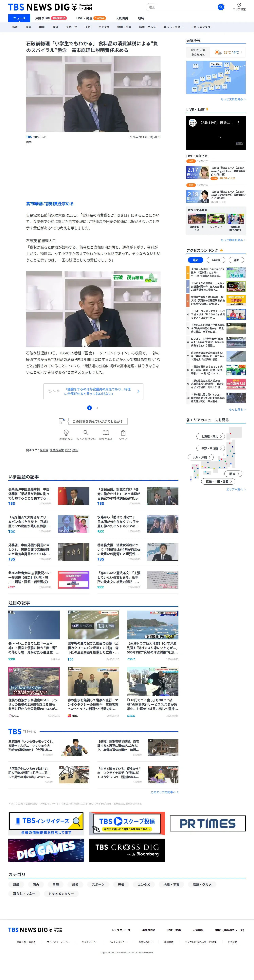Image resolution: width=254 pixels, height=980 pixels.
Task: Open もっと見る under the access ranking
Action: tap(237, 410)
